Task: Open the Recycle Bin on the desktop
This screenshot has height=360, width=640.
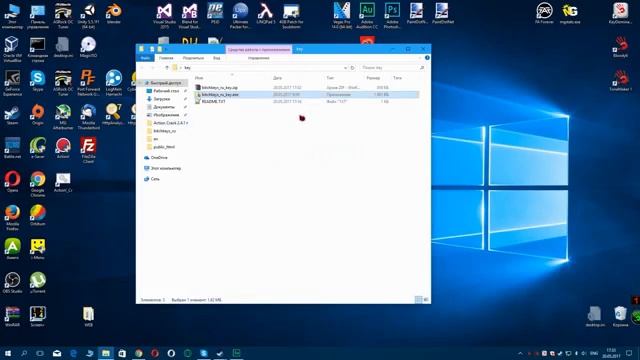Action: [x=620, y=316]
